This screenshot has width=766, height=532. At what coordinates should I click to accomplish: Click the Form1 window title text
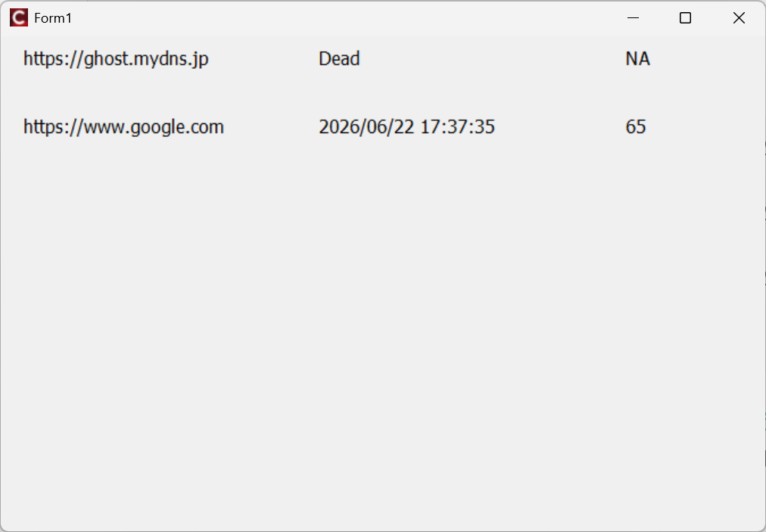click(53, 18)
